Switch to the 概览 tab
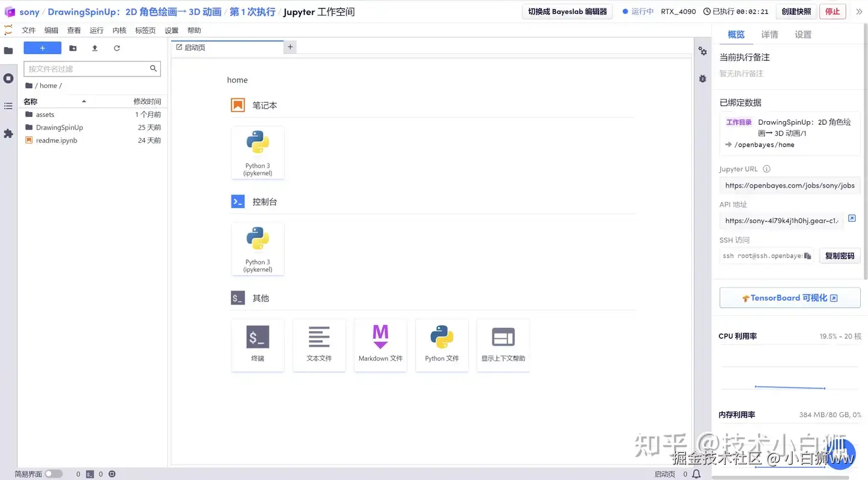868x480 pixels. pyautogui.click(x=736, y=35)
